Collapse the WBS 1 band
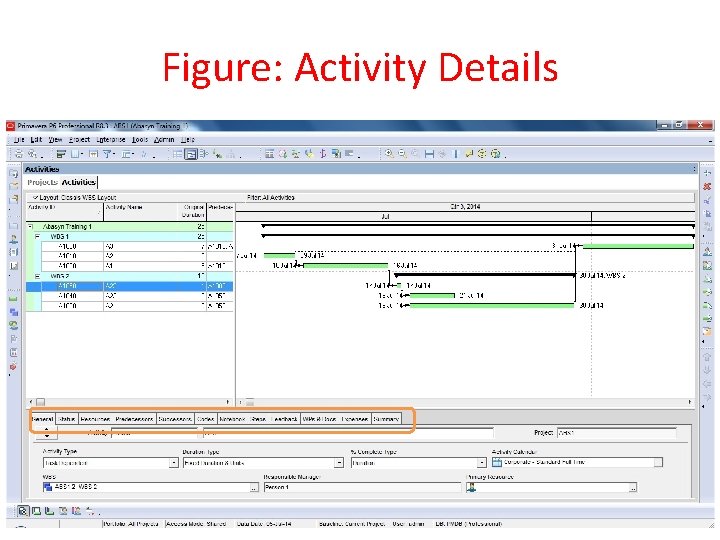 pyautogui.click(x=38, y=236)
